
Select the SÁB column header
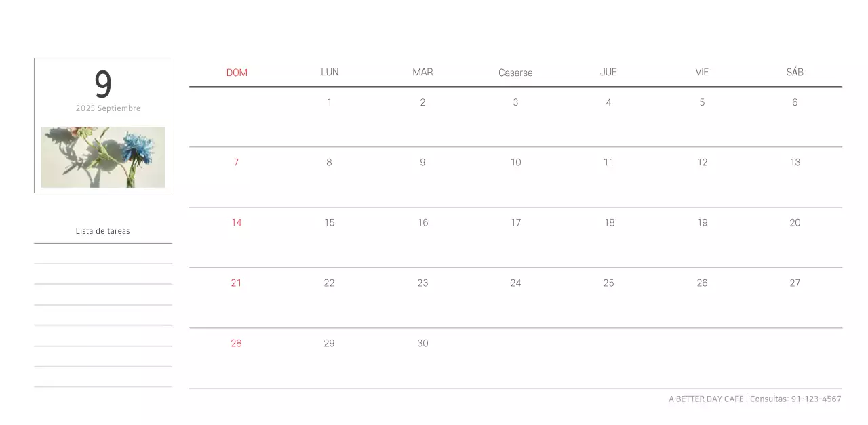(x=795, y=72)
